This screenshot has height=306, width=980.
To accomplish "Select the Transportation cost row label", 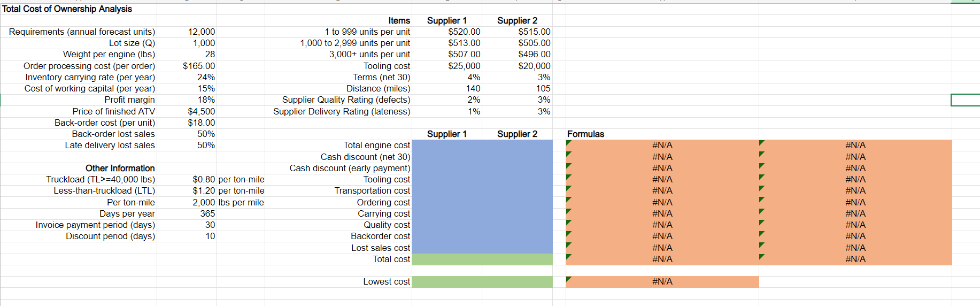I will tap(372, 191).
